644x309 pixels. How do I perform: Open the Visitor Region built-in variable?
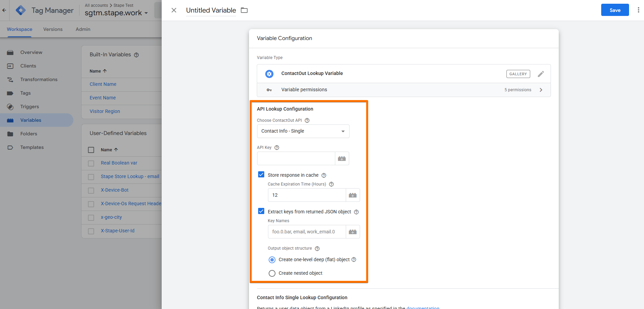point(105,111)
